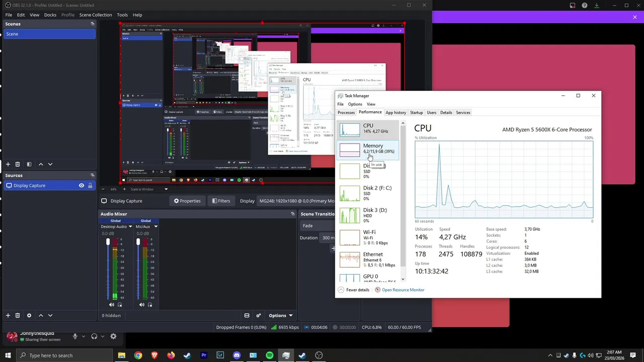Open OBS Studio taskbar icon

[319, 355]
